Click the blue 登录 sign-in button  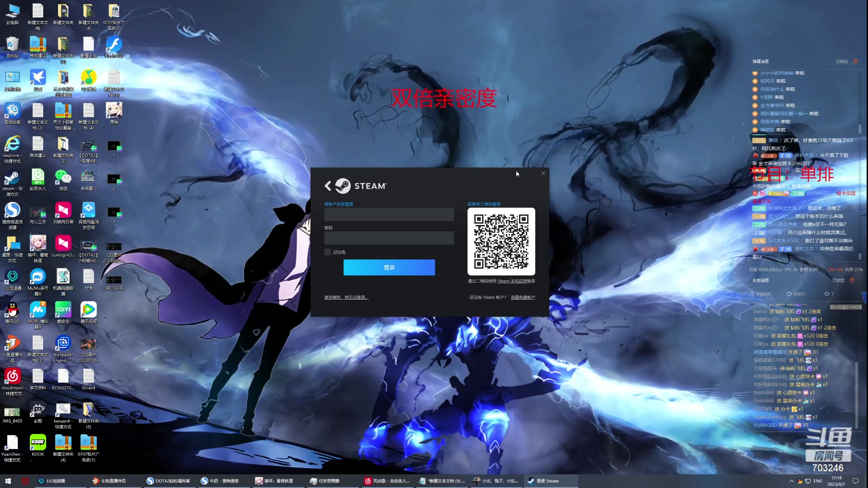pyautogui.click(x=389, y=267)
